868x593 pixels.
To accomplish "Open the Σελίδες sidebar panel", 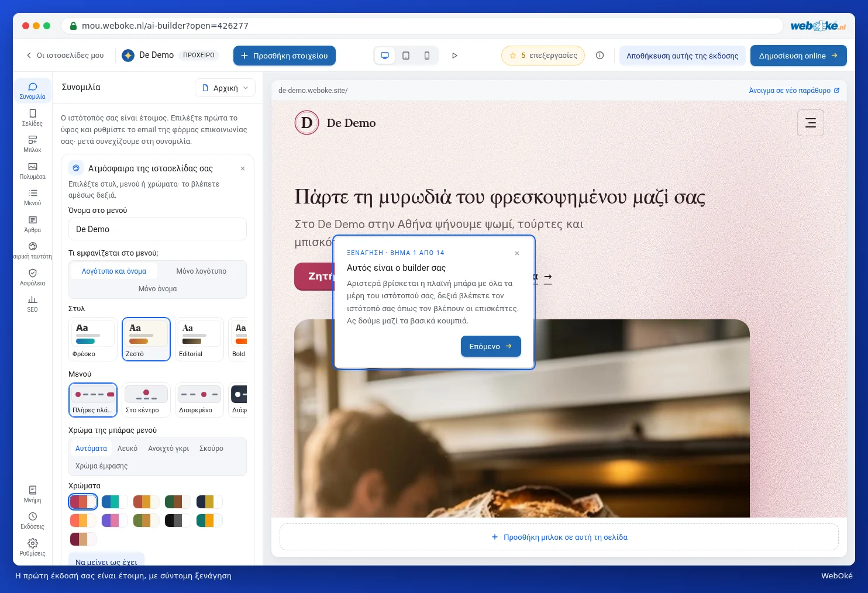I will [x=32, y=118].
